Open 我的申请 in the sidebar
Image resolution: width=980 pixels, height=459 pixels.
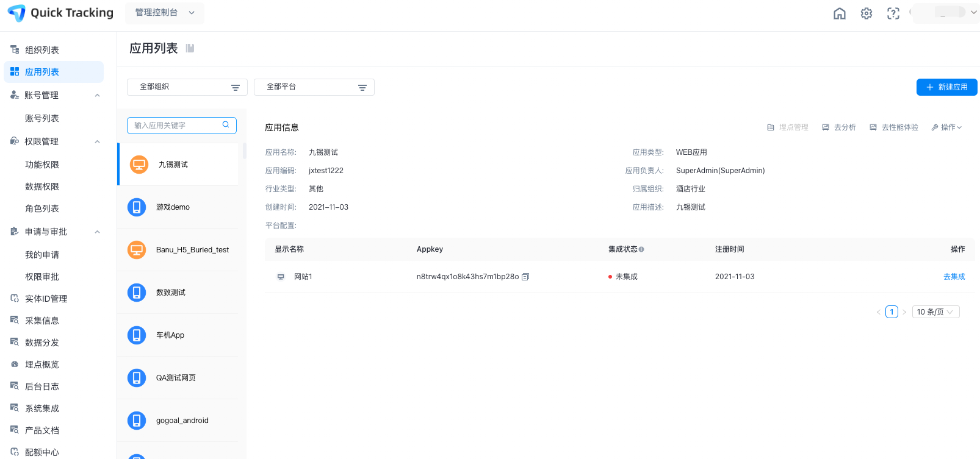pyautogui.click(x=42, y=255)
